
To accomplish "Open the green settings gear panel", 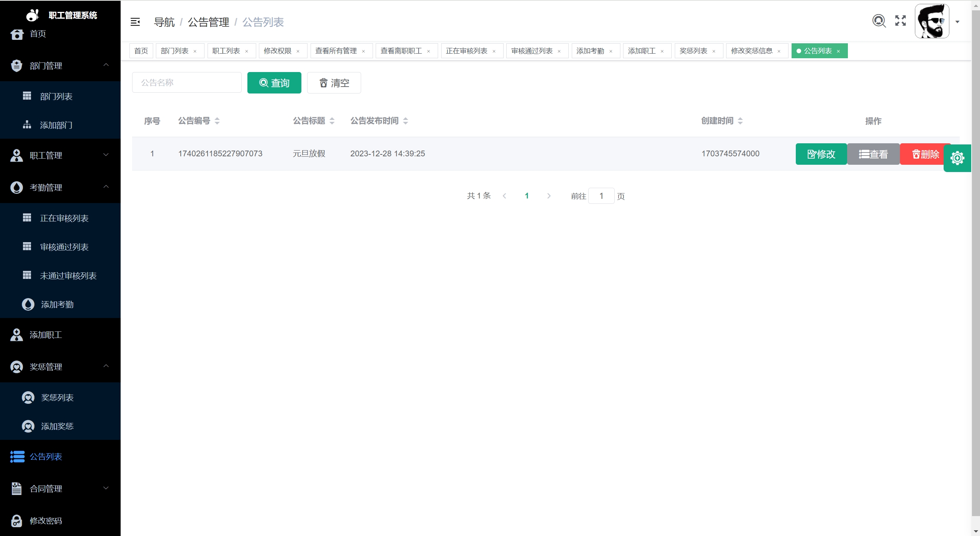I will click(957, 158).
